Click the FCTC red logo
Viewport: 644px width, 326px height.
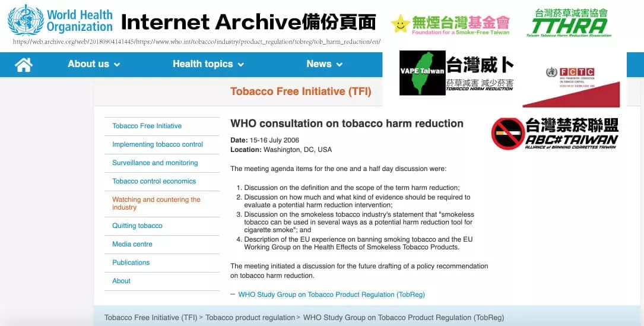(571, 87)
